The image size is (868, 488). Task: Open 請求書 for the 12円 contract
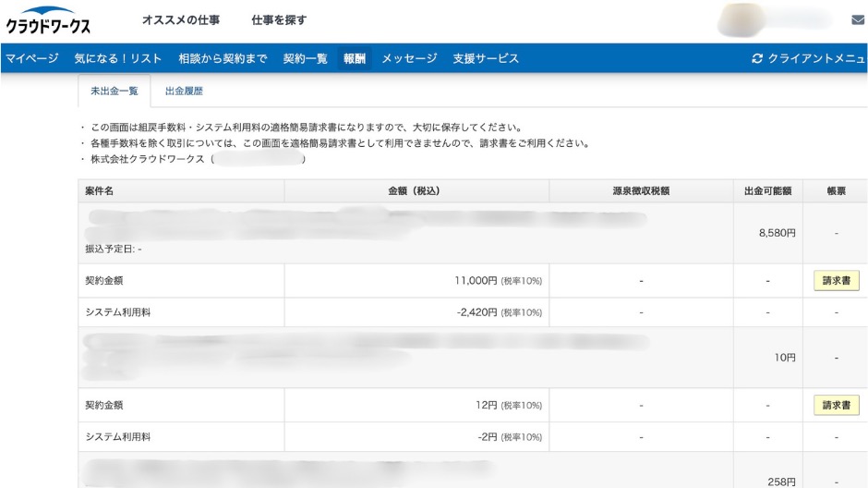[x=836, y=405]
